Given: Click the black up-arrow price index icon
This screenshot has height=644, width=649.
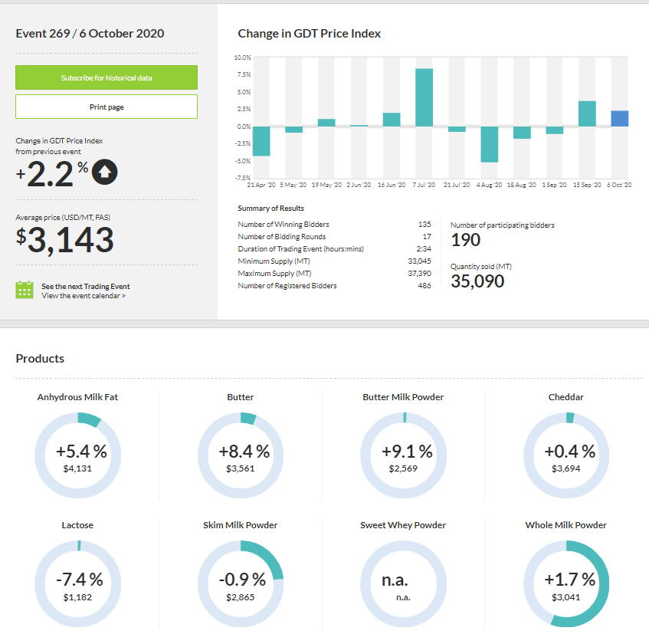Looking at the screenshot, I should point(104,173).
